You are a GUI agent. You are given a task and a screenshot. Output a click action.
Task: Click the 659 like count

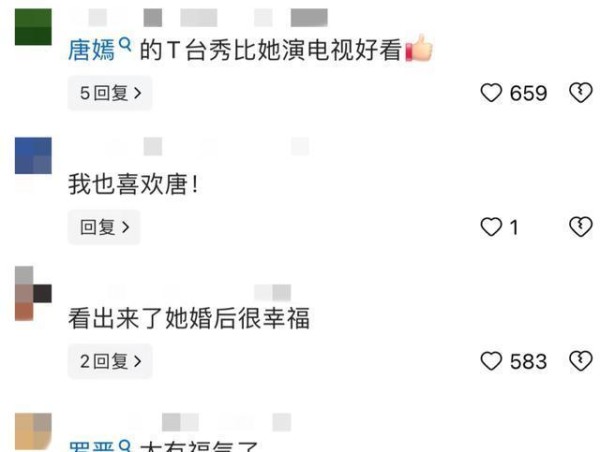528,93
